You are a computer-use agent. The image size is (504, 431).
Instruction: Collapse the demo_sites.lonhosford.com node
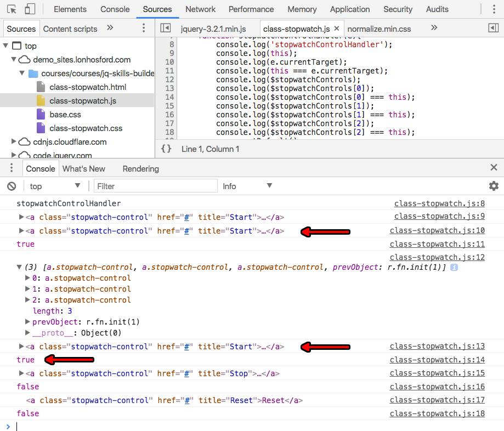point(14,59)
